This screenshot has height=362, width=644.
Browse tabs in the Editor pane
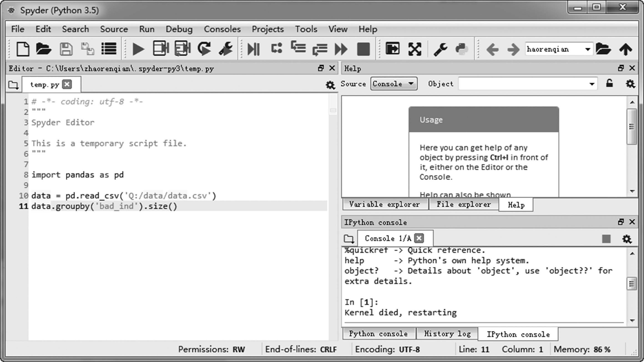13,85
